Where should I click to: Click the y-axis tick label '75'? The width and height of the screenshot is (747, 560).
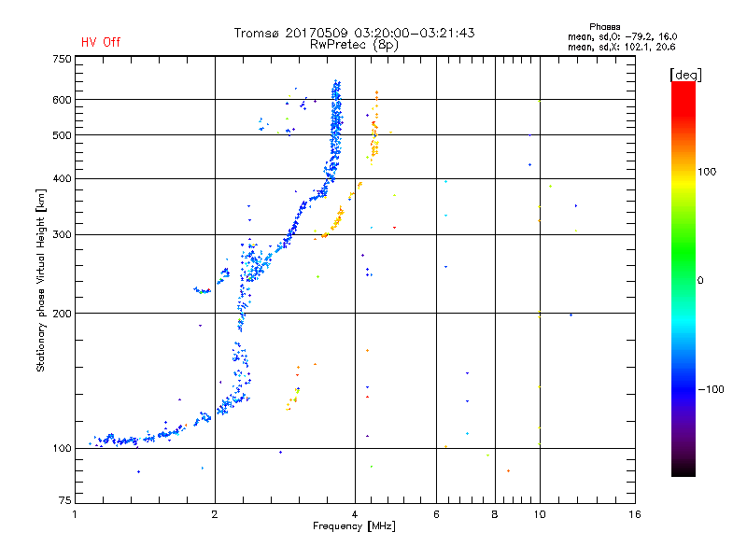pos(65,500)
